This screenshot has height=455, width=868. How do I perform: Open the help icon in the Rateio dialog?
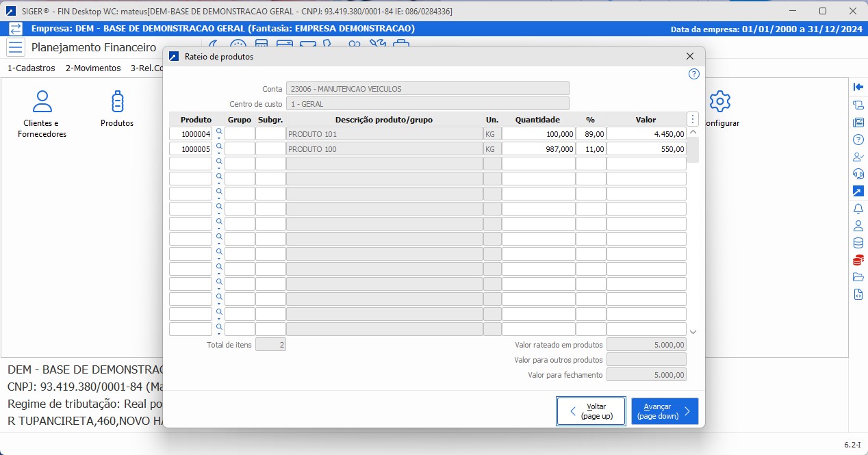pyautogui.click(x=693, y=74)
